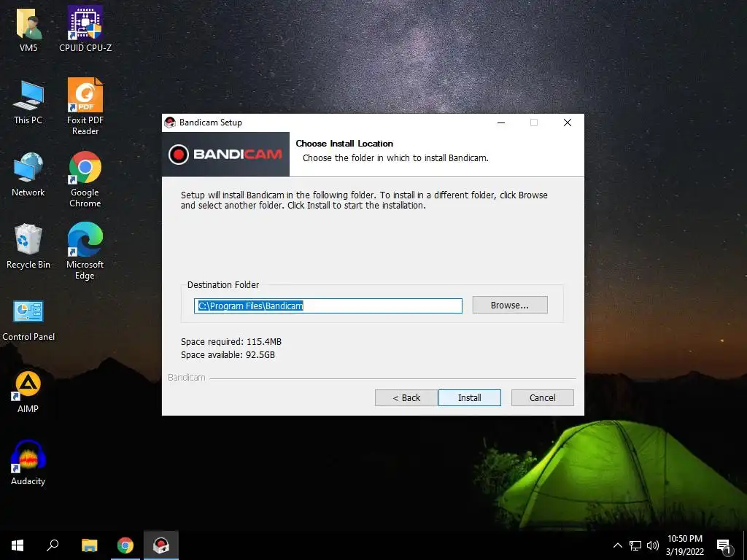Launch Microsoft Edge desktop shortcut
This screenshot has width=747, height=560.
point(85,252)
